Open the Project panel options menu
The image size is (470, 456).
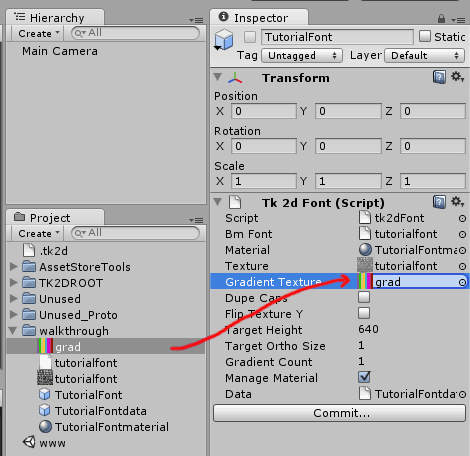point(196,220)
